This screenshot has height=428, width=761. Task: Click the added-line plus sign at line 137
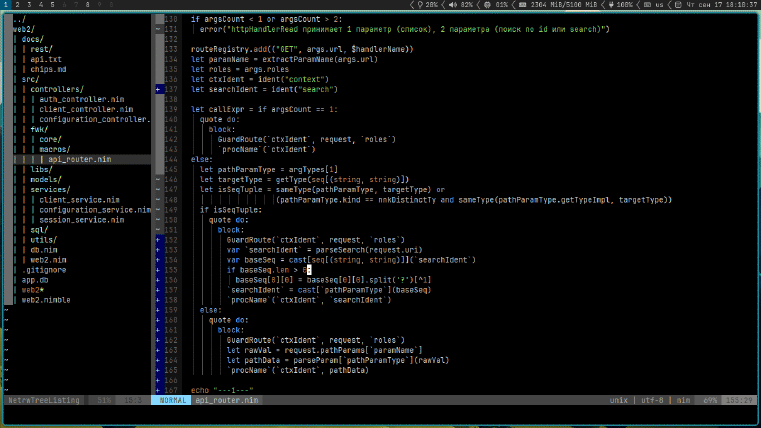[158, 89]
